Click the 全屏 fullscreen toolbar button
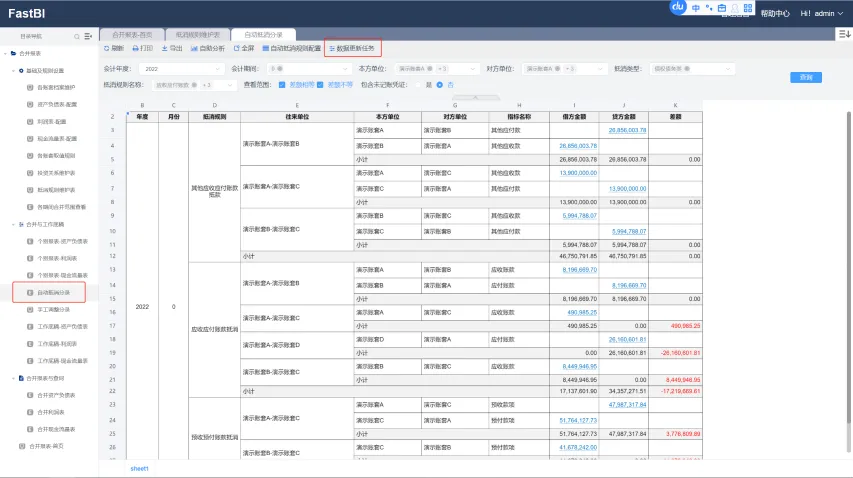 point(244,48)
